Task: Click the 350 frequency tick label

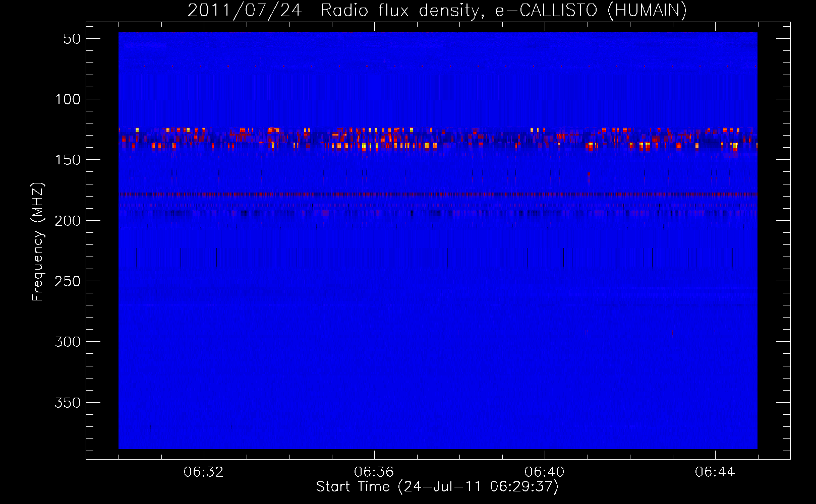Action: point(68,403)
